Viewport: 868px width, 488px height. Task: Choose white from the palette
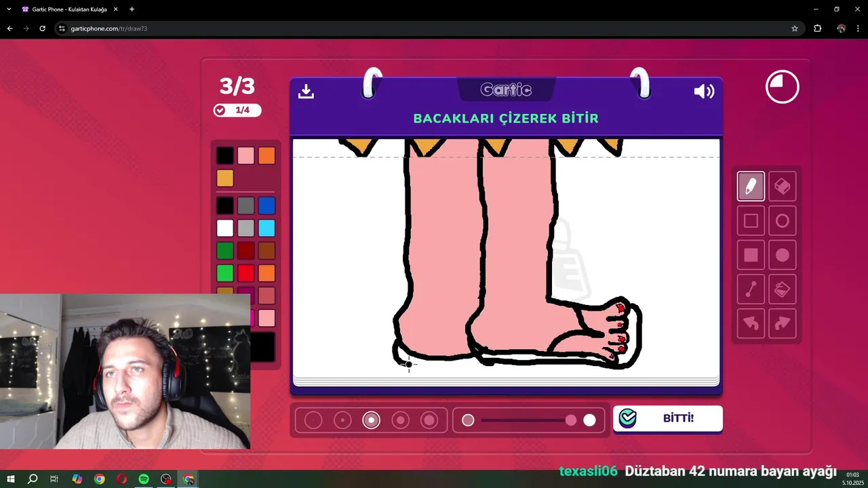tap(225, 228)
